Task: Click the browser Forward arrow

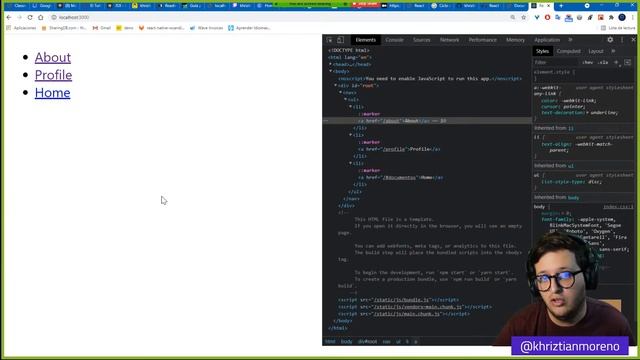Action: tap(19, 18)
